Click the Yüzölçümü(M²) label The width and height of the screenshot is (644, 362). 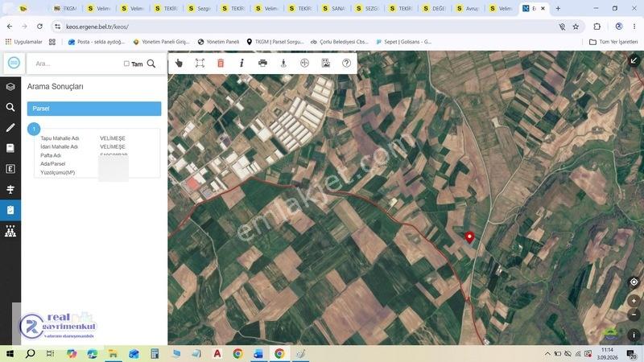point(57,172)
